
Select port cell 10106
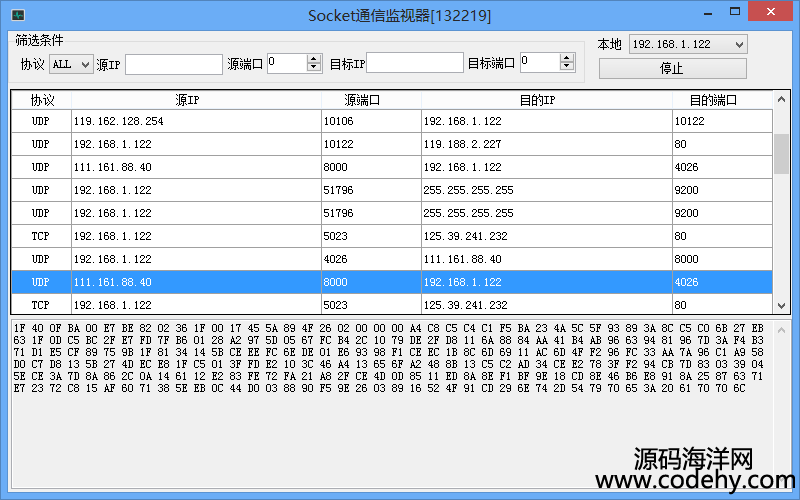(x=371, y=121)
